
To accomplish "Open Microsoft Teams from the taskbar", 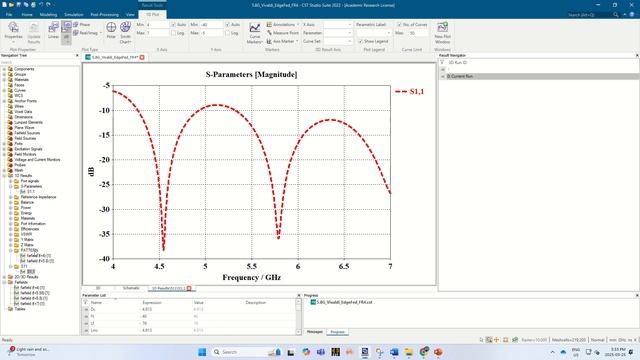I will click(x=320, y=352).
